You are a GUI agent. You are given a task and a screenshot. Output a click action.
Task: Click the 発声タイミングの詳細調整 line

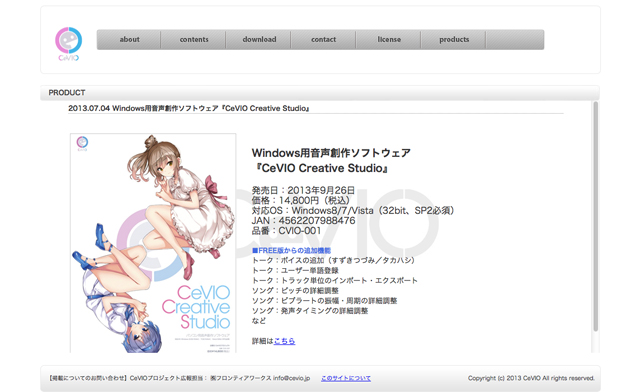click(x=310, y=311)
